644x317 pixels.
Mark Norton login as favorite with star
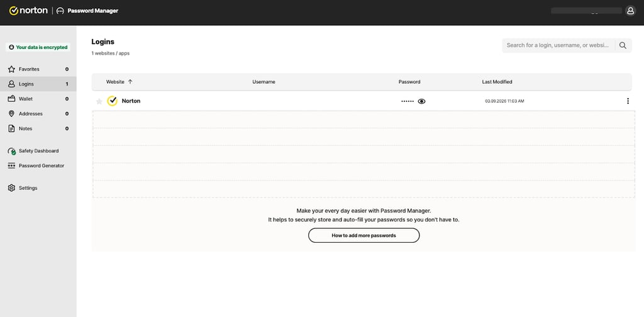coord(99,101)
